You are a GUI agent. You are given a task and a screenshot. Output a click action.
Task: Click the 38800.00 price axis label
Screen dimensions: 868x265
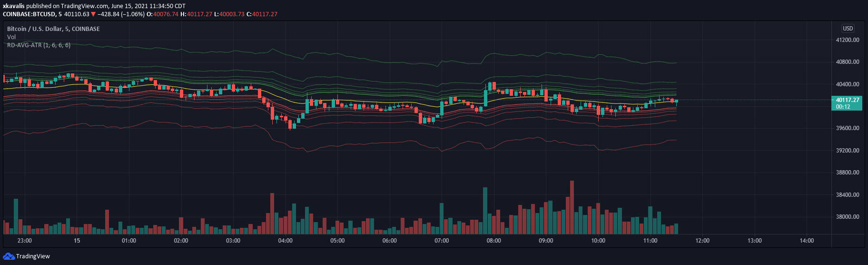pyautogui.click(x=848, y=173)
